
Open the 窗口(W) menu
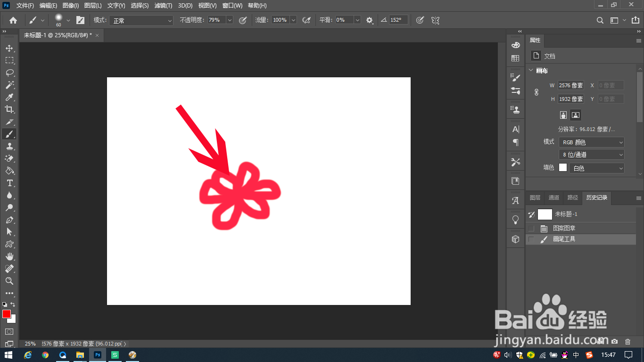[x=232, y=6]
